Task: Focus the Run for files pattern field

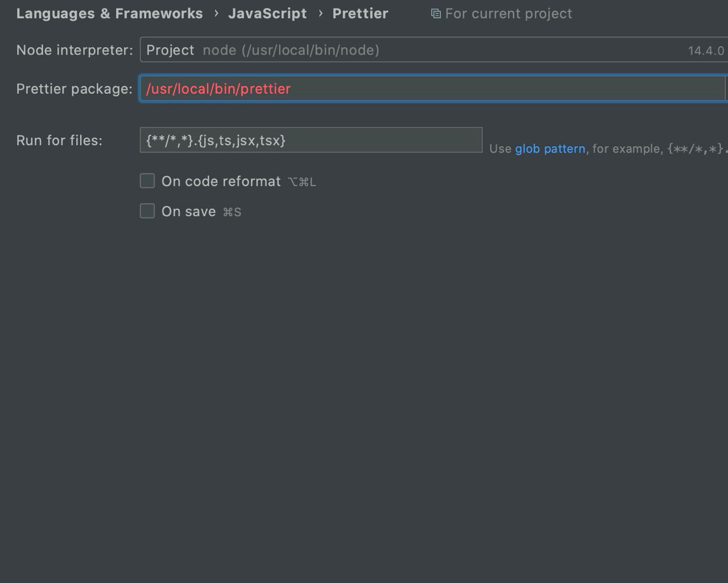Action: (x=311, y=140)
